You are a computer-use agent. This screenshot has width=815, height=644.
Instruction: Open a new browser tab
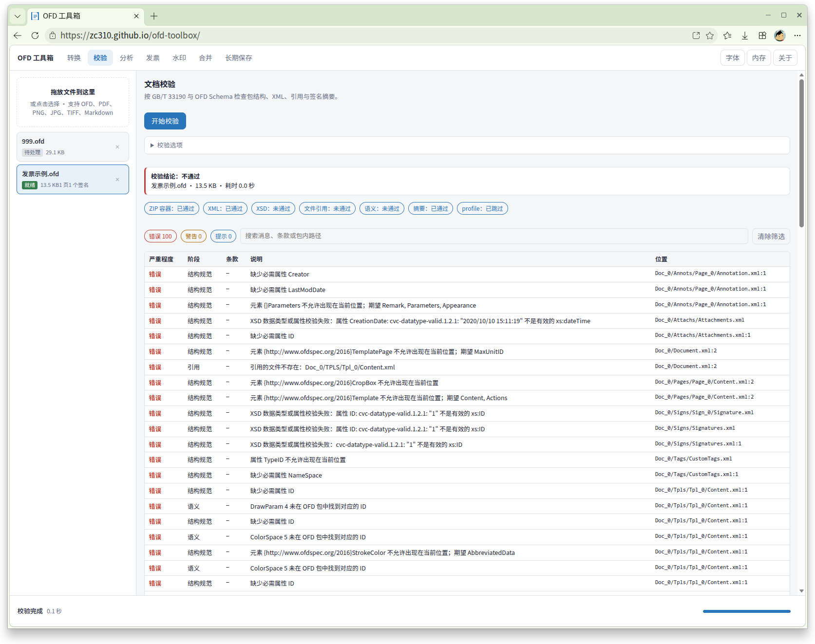pyautogui.click(x=154, y=16)
